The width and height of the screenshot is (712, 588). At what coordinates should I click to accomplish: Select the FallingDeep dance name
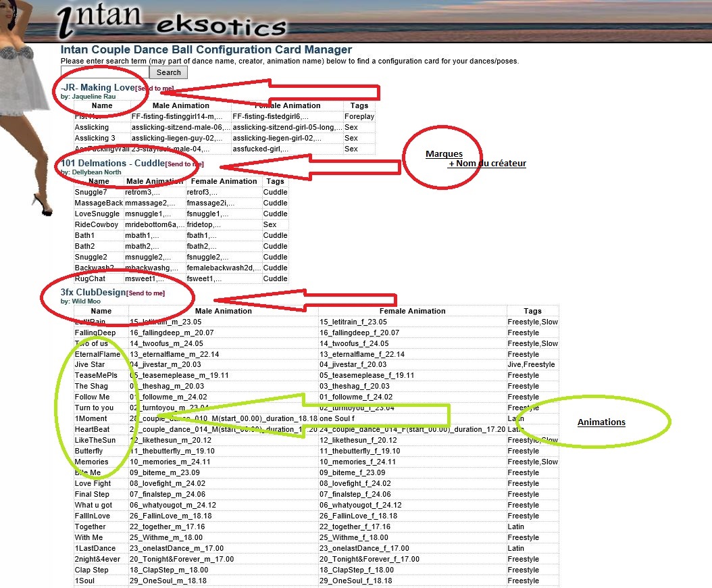[95, 333]
